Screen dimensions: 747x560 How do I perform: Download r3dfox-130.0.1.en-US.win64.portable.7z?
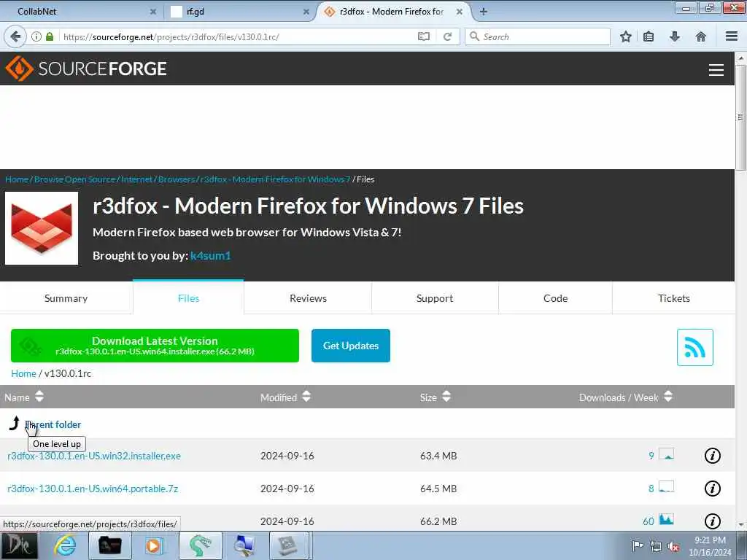(x=93, y=489)
